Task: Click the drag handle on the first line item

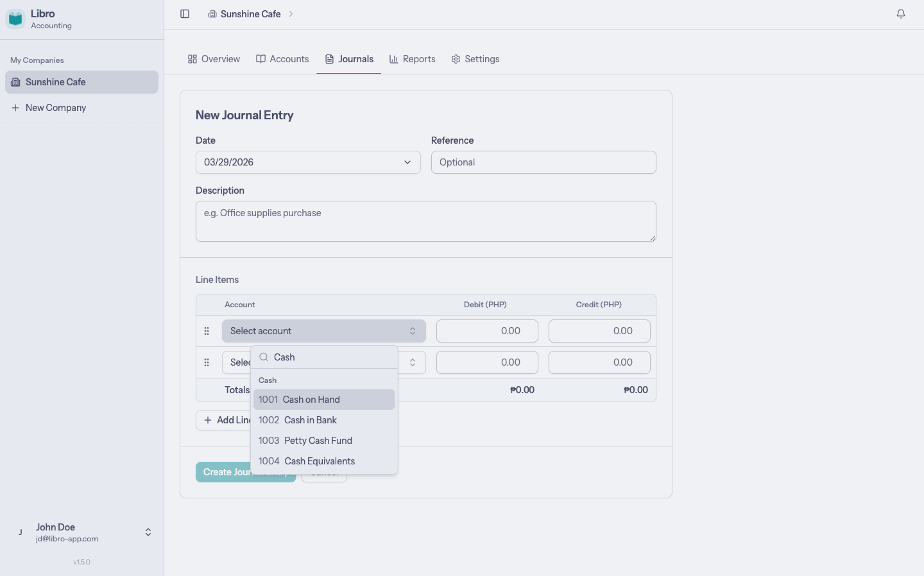Action: [207, 330]
